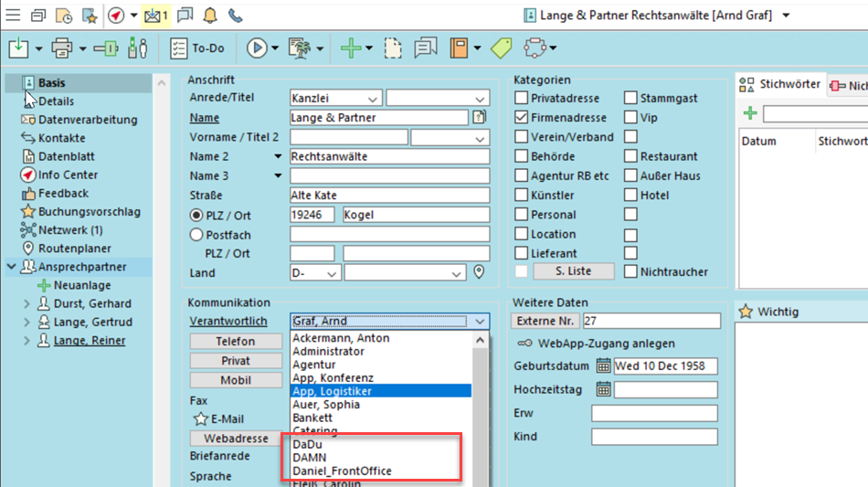The width and height of the screenshot is (868, 487).
Task: Click the bell notification icon
Action: point(210,16)
